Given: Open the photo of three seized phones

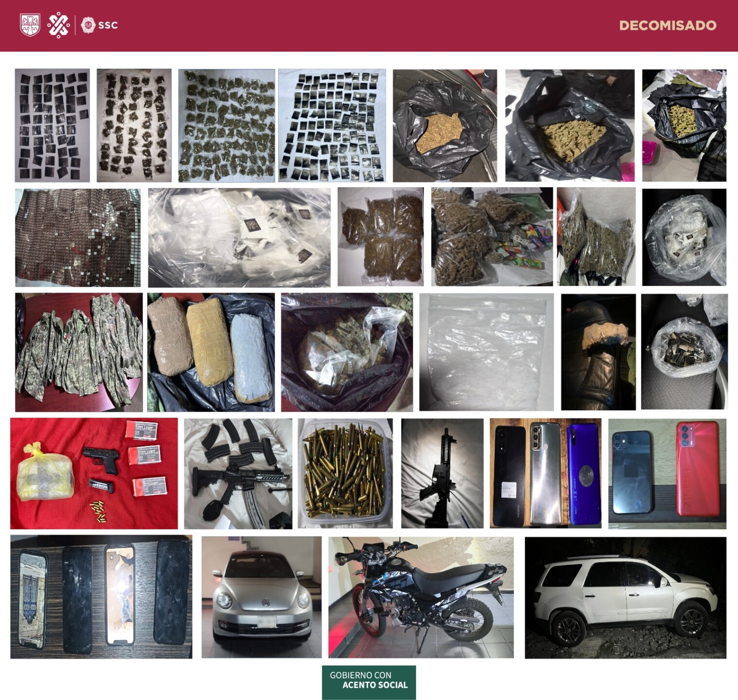Looking at the screenshot, I should click(545, 473).
